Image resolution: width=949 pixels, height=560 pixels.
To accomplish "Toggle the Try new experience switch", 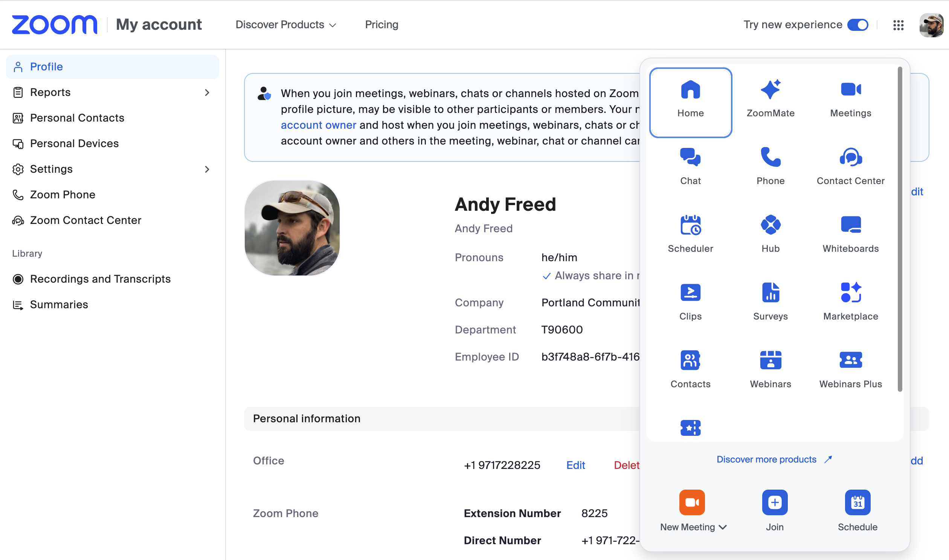I will (857, 25).
